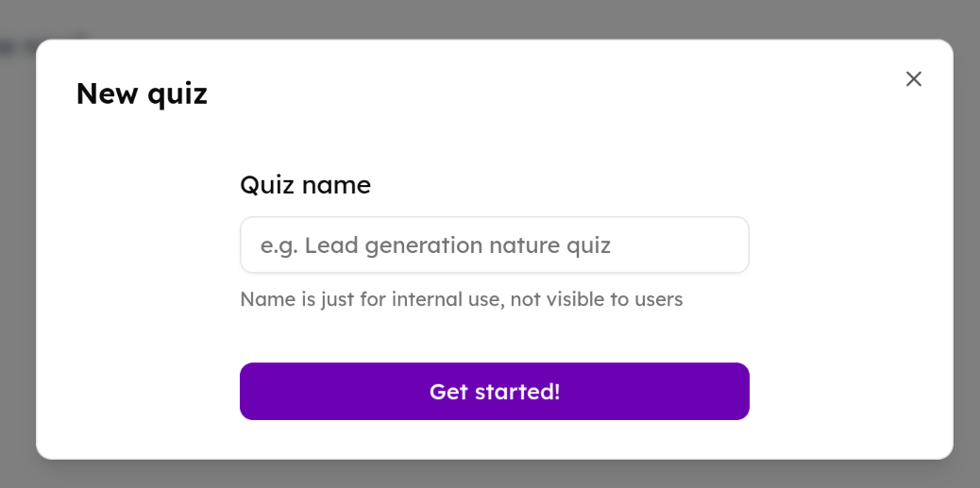The width and height of the screenshot is (980, 488).
Task: Focus the Lead generation placeholder text box
Action: (x=494, y=245)
